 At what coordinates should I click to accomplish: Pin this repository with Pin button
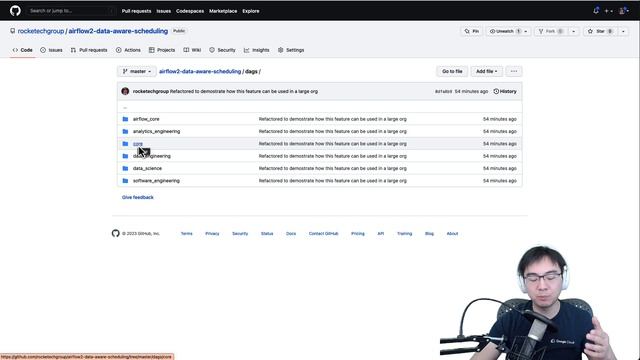click(472, 31)
